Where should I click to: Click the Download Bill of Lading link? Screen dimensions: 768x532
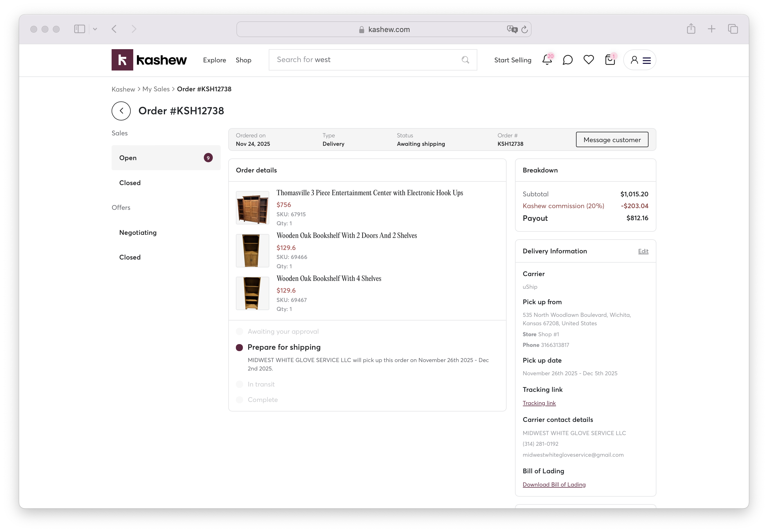click(554, 484)
